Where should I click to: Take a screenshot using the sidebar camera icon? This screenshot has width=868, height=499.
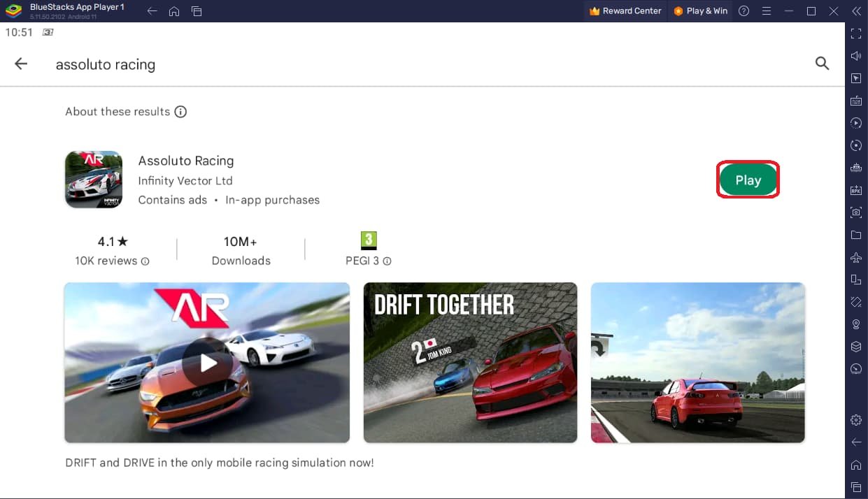[x=855, y=212]
